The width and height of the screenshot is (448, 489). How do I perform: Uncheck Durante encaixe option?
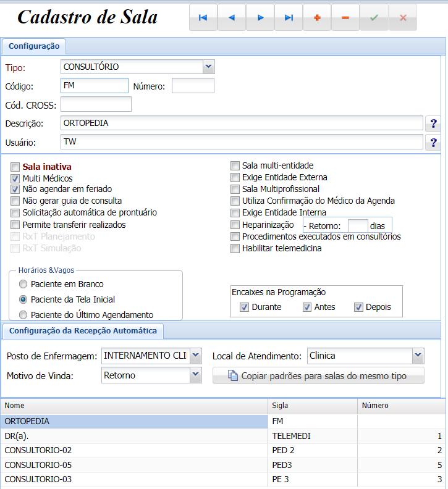click(x=244, y=307)
